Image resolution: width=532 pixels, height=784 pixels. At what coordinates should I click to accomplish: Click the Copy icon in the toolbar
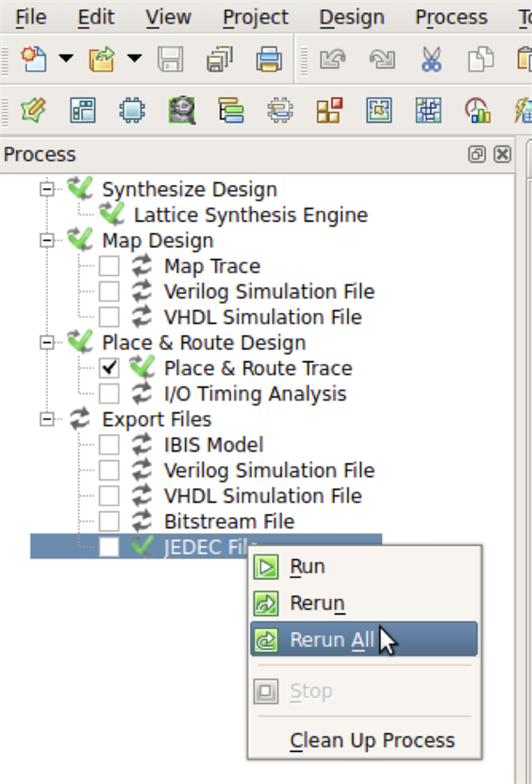click(x=479, y=60)
